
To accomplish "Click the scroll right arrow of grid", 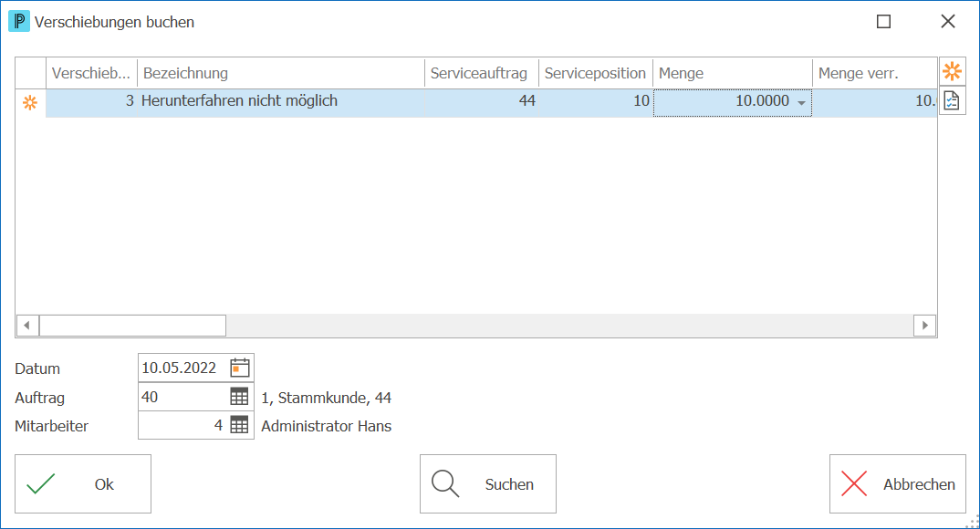I will click(925, 326).
